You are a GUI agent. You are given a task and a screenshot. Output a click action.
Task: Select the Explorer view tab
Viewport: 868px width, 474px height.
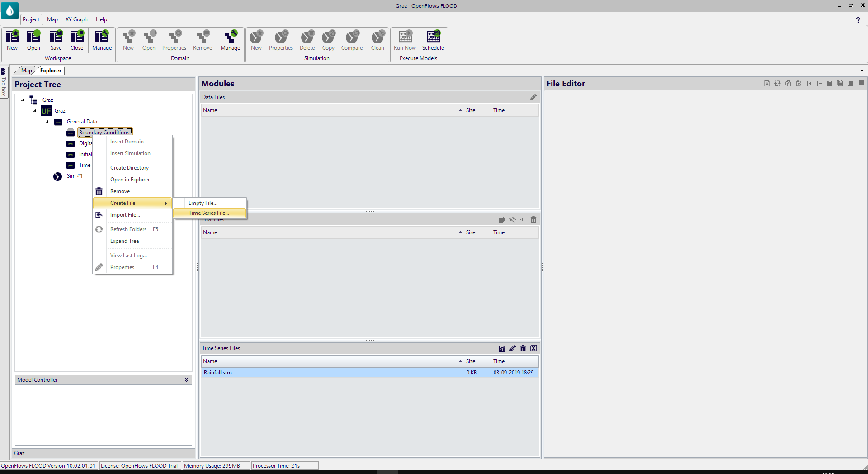tap(51, 71)
